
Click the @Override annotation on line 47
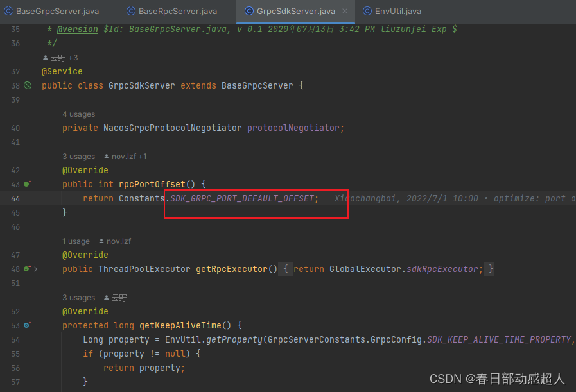click(x=85, y=255)
